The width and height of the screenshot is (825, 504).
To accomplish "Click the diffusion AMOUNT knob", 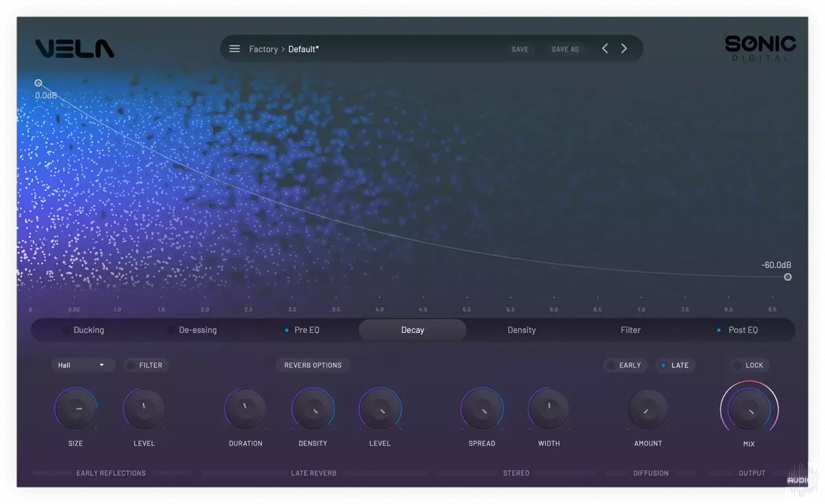I will [648, 410].
